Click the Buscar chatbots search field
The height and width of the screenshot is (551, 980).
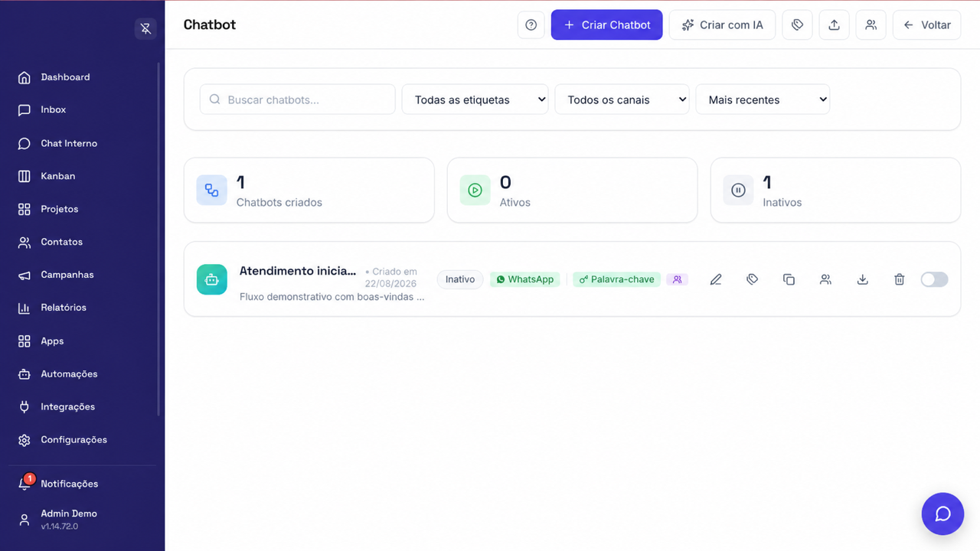coord(298,99)
